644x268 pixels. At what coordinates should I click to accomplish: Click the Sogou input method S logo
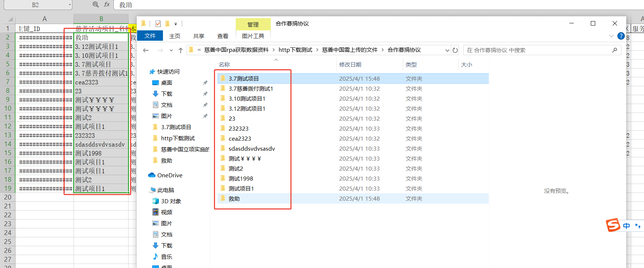point(613,225)
